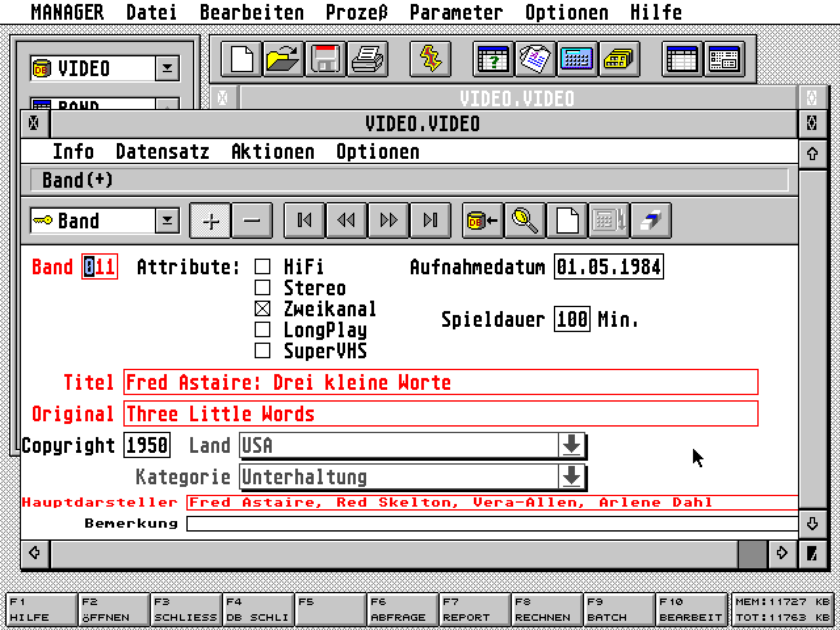Click into the Titel text field
840x630 pixels.
point(440,382)
